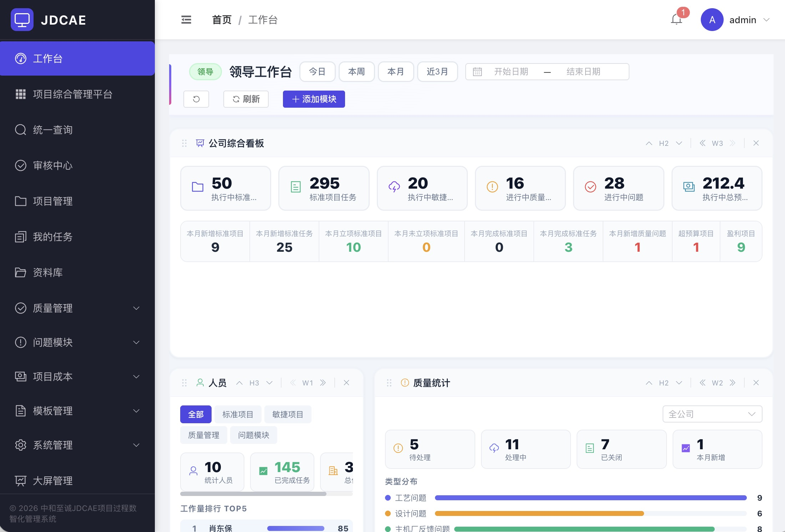The width and height of the screenshot is (785, 532).
Task: Click the check-circle icon on 28 card
Action: point(591,186)
